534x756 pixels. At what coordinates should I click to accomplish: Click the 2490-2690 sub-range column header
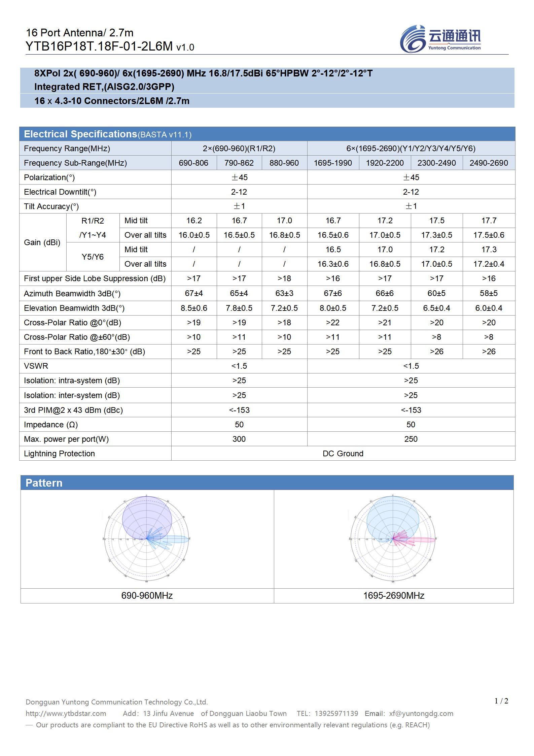489,163
